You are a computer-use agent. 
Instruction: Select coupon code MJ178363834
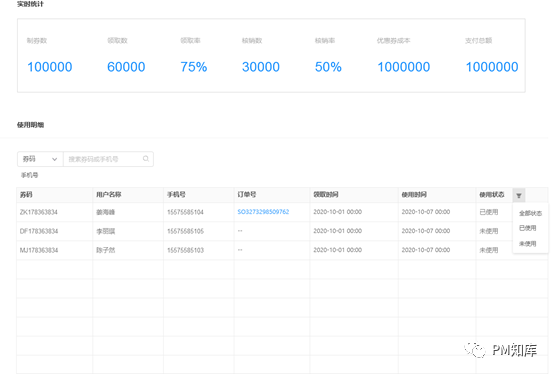[39, 250]
